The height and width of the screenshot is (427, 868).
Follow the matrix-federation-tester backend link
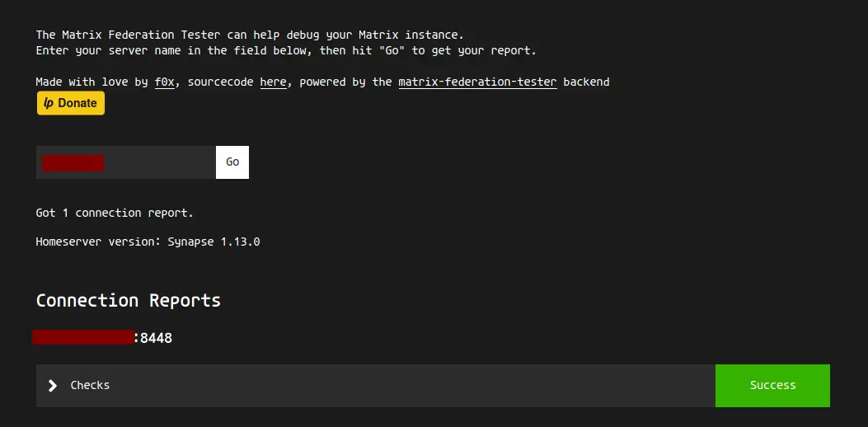tap(477, 82)
